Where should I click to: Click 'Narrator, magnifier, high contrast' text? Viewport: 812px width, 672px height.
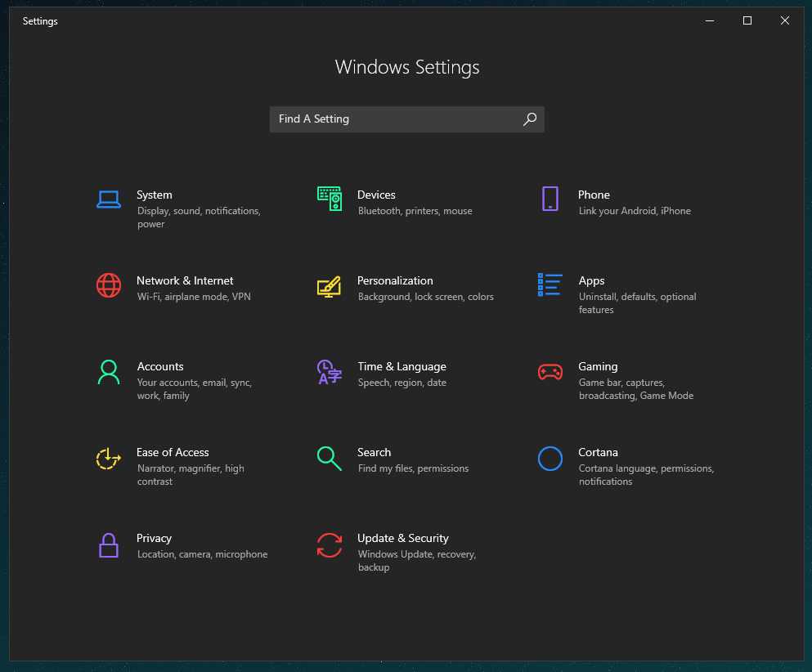tap(191, 475)
